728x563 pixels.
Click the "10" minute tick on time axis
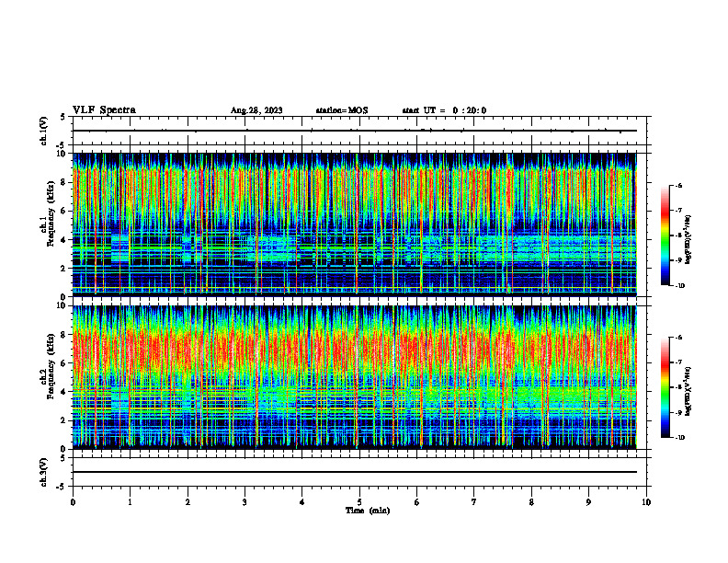pyautogui.click(x=646, y=502)
